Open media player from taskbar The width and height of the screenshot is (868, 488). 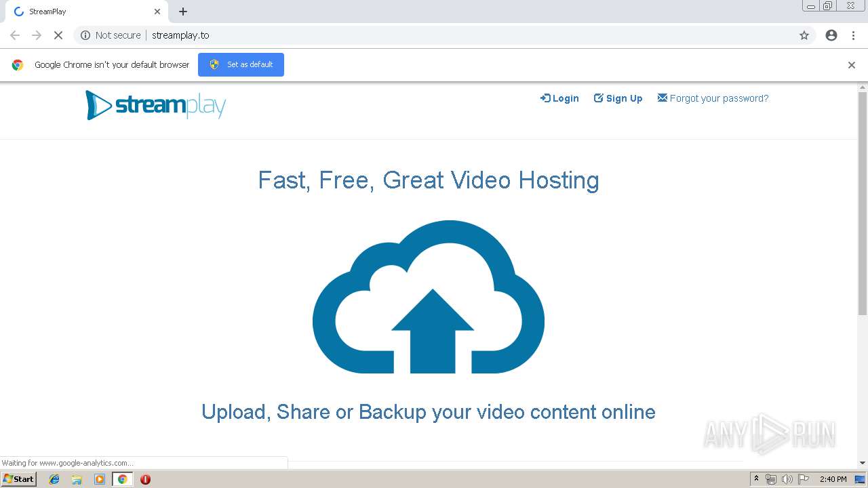click(100, 479)
